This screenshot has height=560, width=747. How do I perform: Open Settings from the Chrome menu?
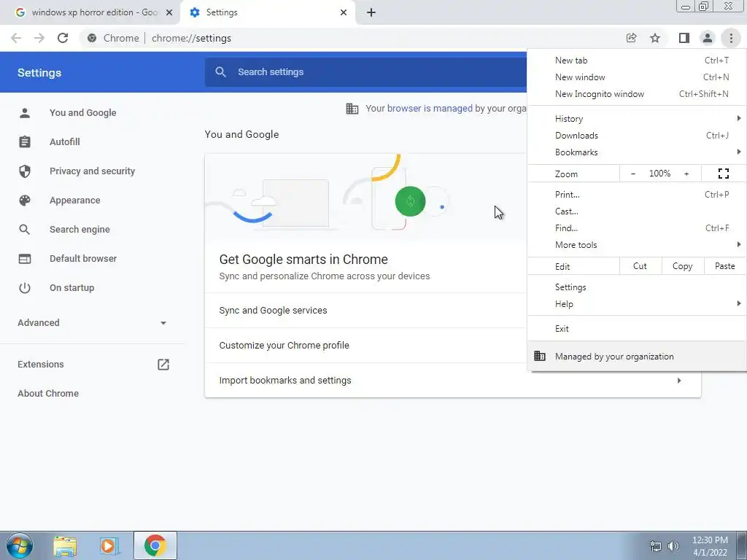636,287
